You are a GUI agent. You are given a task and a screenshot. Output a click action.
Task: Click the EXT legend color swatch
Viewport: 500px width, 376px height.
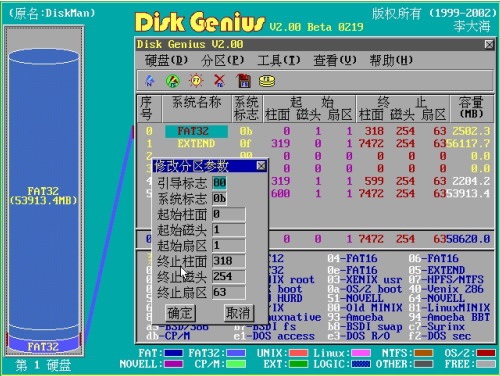point(298,364)
